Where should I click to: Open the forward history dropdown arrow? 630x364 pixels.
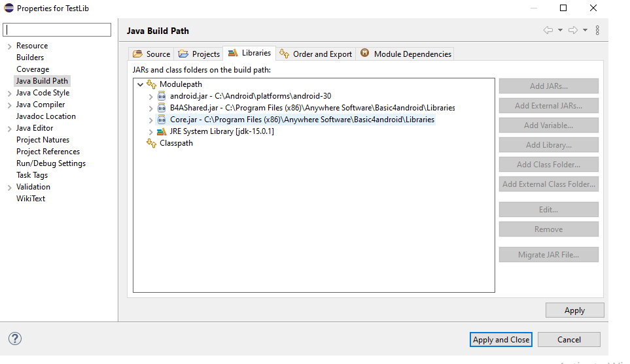tap(585, 30)
